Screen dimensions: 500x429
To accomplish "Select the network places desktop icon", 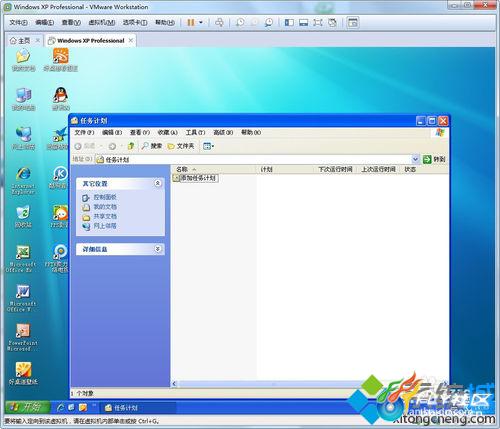I will (23, 138).
